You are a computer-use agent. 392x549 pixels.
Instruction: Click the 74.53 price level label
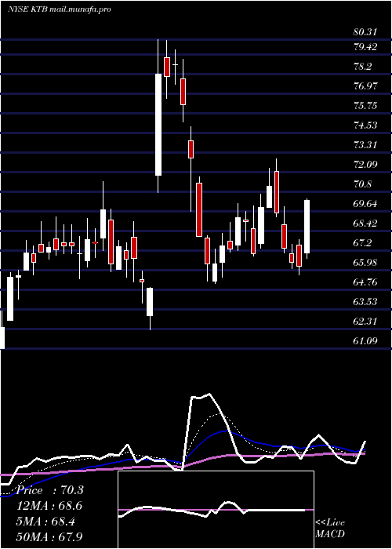(x=365, y=125)
